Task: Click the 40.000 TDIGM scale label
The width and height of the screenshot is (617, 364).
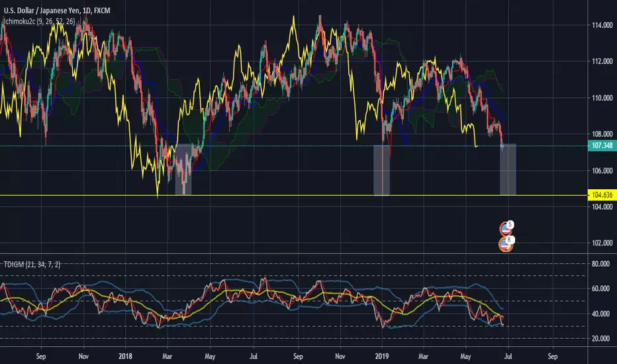Action: [x=600, y=314]
